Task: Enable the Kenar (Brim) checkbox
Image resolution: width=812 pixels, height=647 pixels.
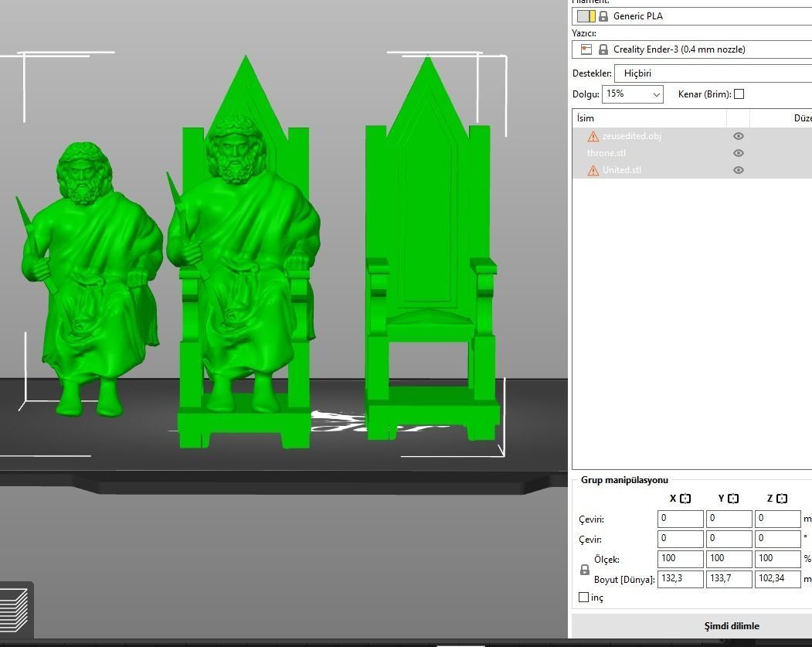Action: pos(739,94)
